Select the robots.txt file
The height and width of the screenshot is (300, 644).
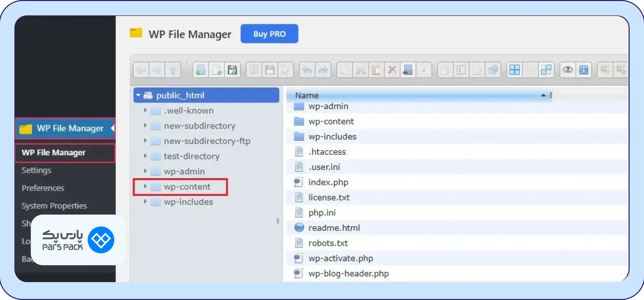tap(457, 243)
